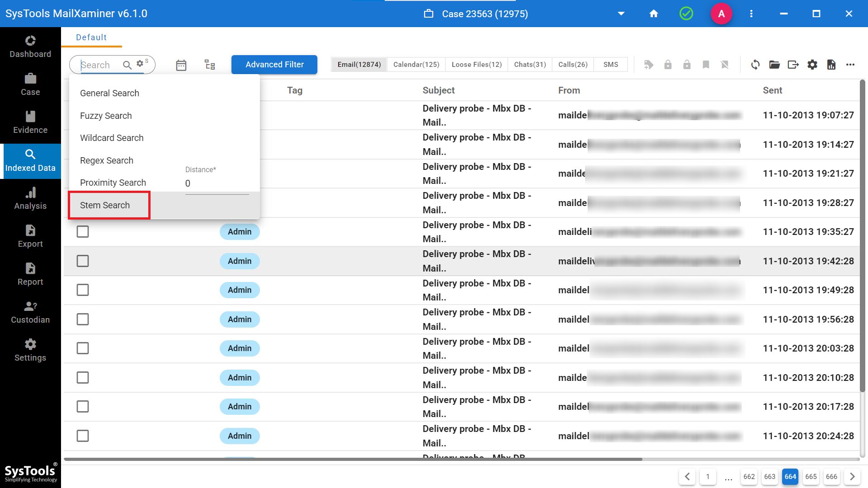Choose Regex Search option
The height and width of the screenshot is (488, 868).
pyautogui.click(x=107, y=160)
